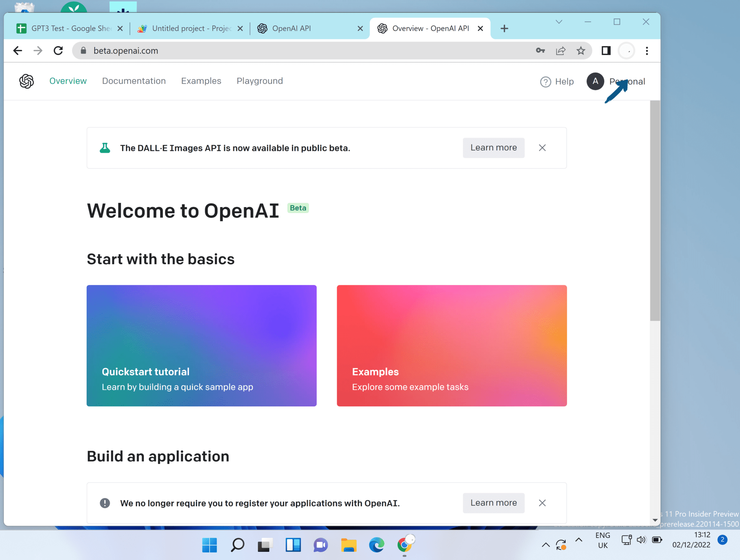Click the OpenAI logo in the page header
The width and height of the screenshot is (740, 560).
pyautogui.click(x=26, y=81)
